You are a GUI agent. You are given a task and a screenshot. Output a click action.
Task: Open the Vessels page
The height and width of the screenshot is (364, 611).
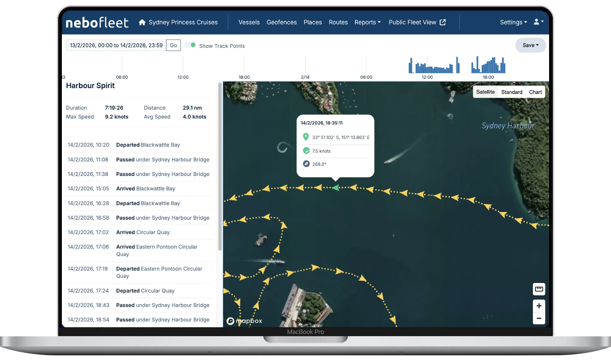(249, 22)
